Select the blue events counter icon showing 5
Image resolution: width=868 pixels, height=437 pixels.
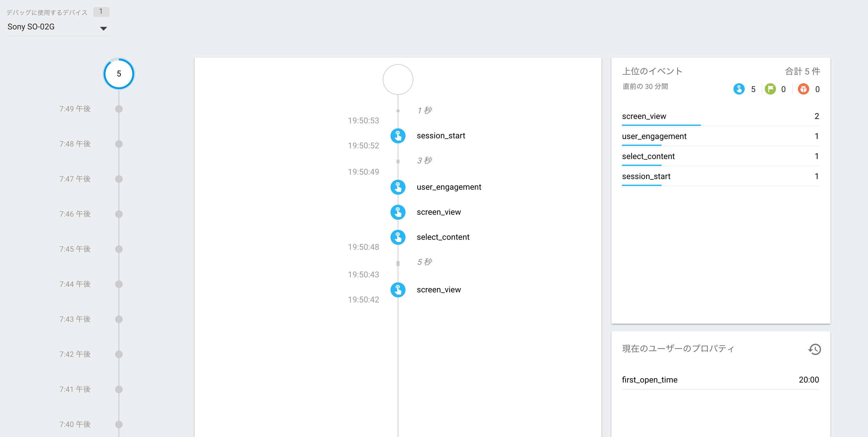coord(739,89)
